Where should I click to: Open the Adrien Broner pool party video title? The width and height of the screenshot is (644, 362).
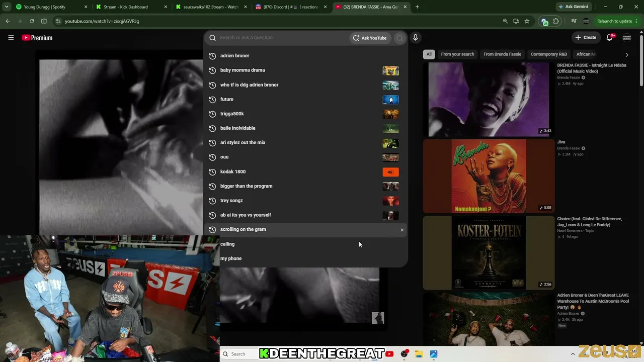593,301
